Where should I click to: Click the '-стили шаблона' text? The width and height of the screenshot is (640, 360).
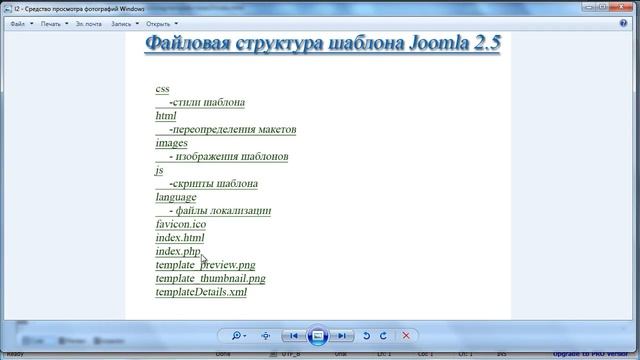pyautogui.click(x=207, y=102)
